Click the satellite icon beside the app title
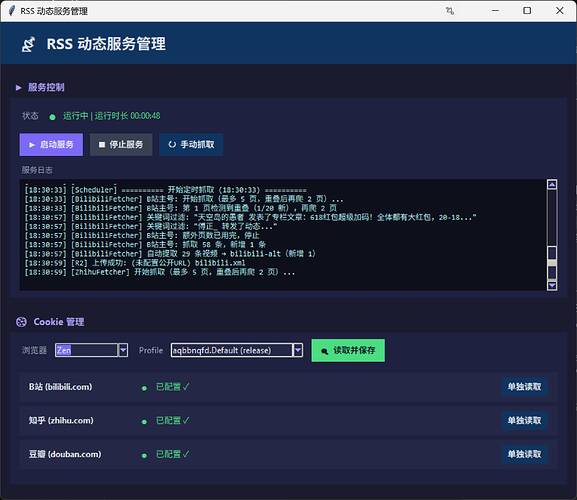The image size is (577, 500). (29, 45)
